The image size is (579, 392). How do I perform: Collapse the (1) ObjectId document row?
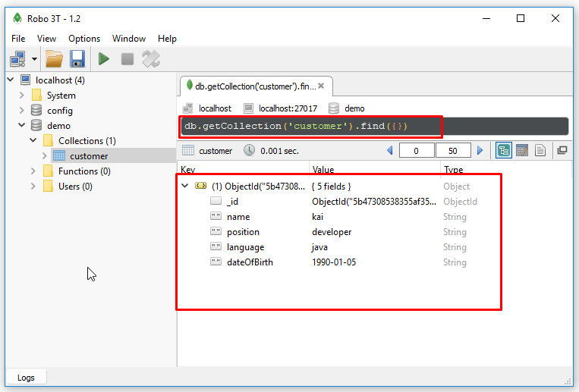(x=185, y=186)
